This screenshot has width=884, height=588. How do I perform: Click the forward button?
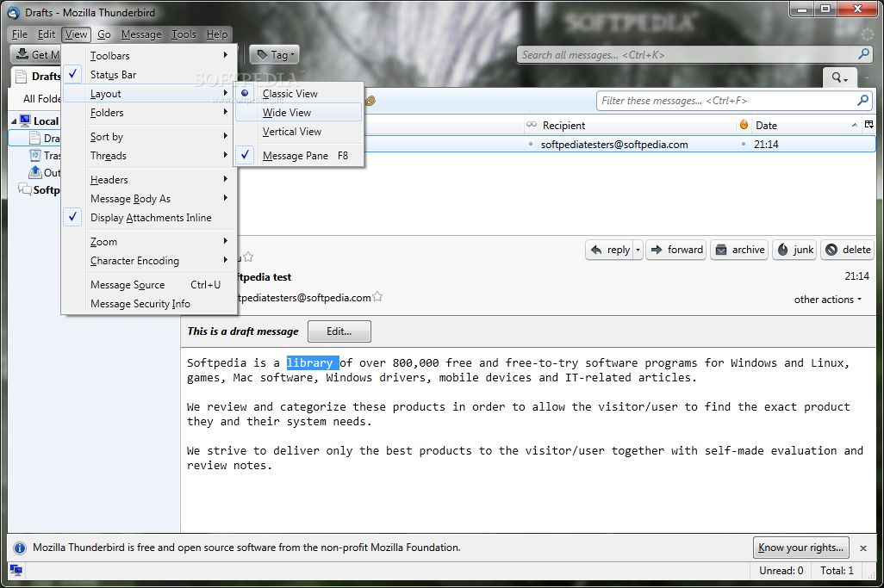[x=676, y=250]
